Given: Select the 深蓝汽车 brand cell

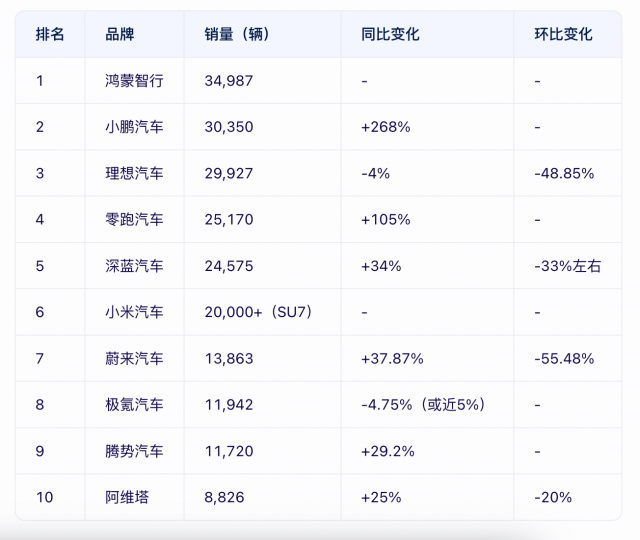Looking at the screenshot, I should click(x=134, y=266).
